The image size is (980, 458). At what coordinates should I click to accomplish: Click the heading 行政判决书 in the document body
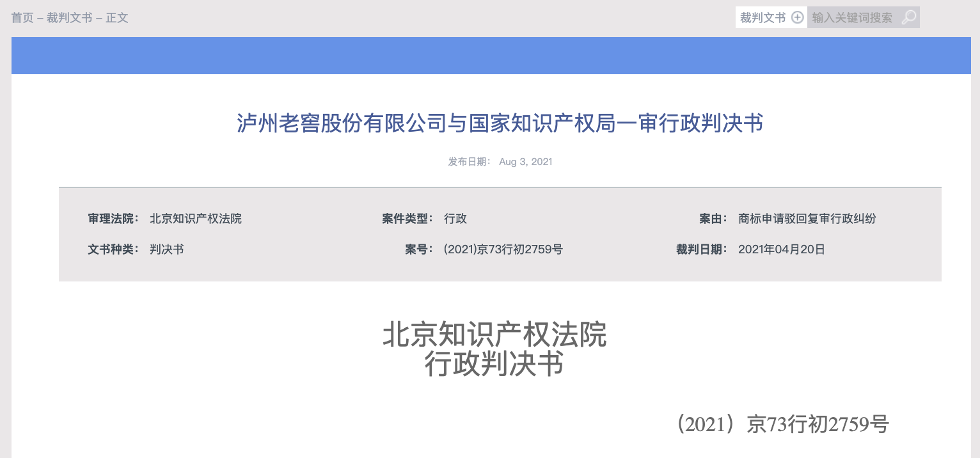coord(494,365)
